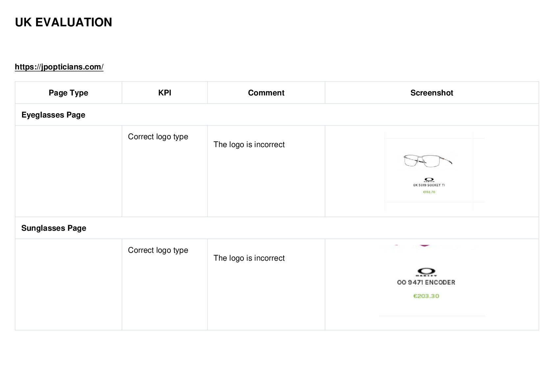Select the KPI column header

pos(164,93)
